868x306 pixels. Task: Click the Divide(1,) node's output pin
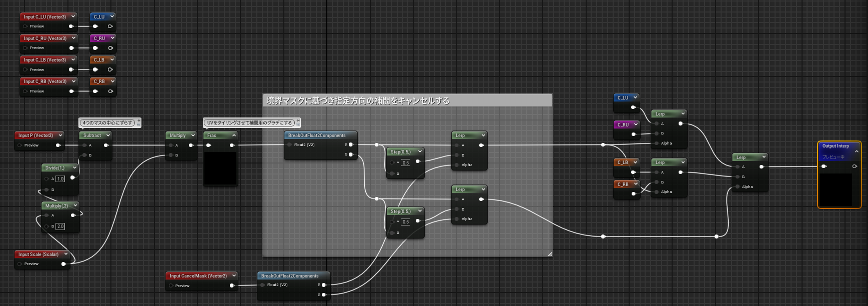point(72,177)
